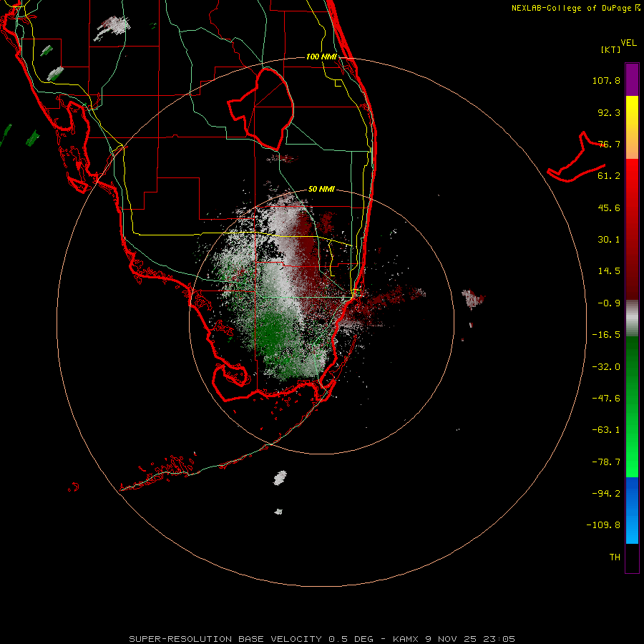The image size is (644, 644).
Task: Click the blue segment of velocity color bar
Action: (x=632, y=510)
